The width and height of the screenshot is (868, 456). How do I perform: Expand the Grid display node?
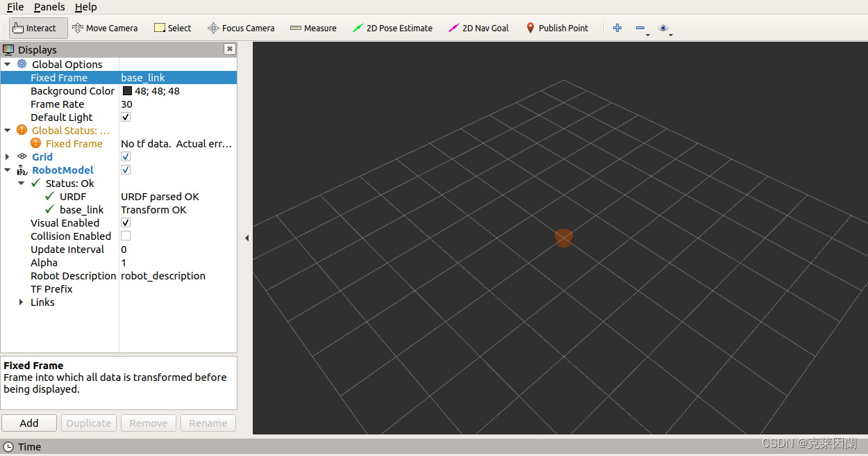8,156
